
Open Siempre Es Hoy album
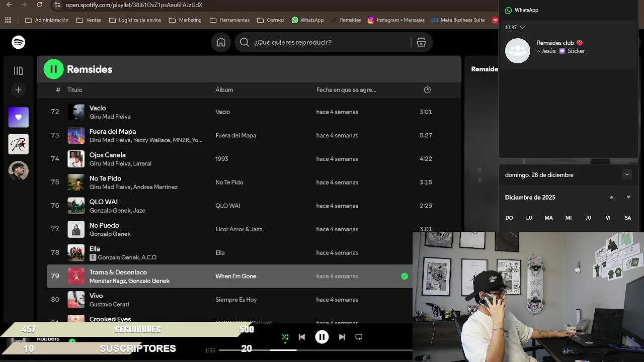(x=236, y=300)
